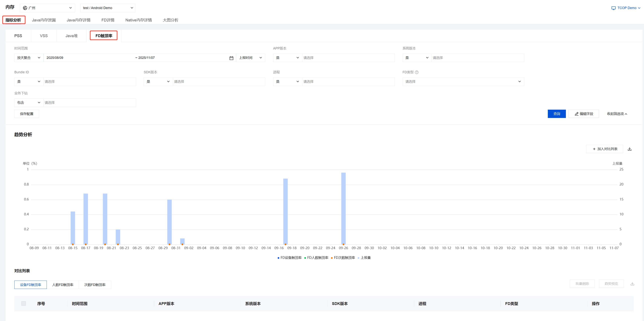Image resolution: width=644 pixels, height=321 pixels.
Task: Click the FD类型 help question icon
Action: (416, 72)
